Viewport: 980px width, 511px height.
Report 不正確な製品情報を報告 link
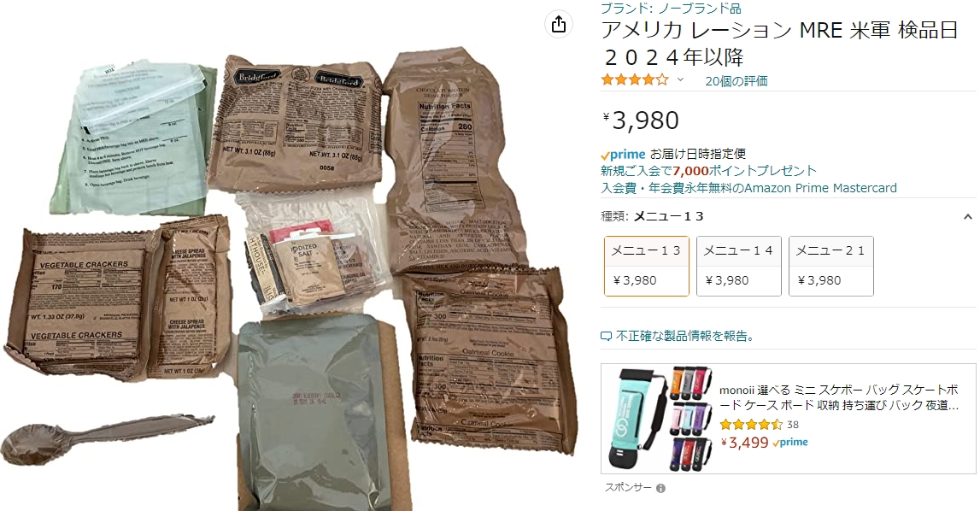[x=684, y=337]
